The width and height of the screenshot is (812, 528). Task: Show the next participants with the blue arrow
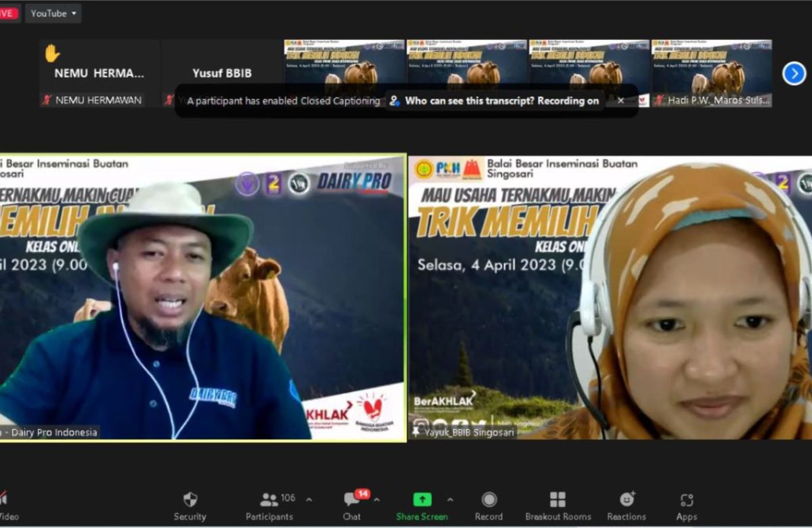pyautogui.click(x=794, y=73)
